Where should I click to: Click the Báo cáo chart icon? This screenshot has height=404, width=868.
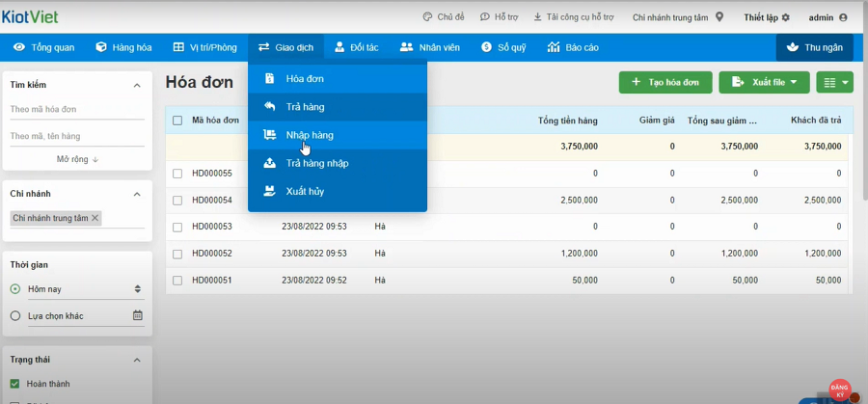[553, 47]
